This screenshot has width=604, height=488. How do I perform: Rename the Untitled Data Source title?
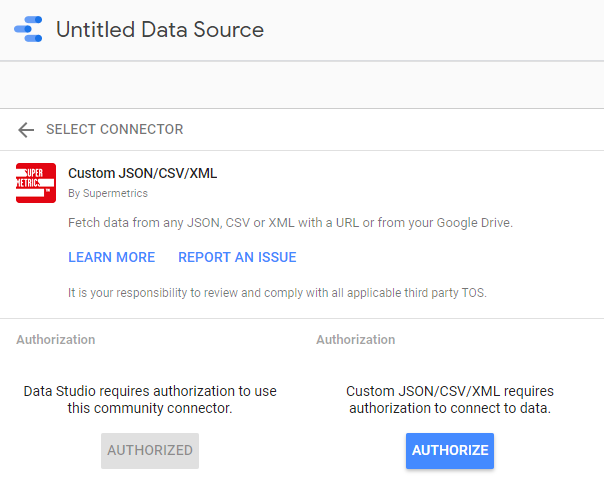(160, 30)
